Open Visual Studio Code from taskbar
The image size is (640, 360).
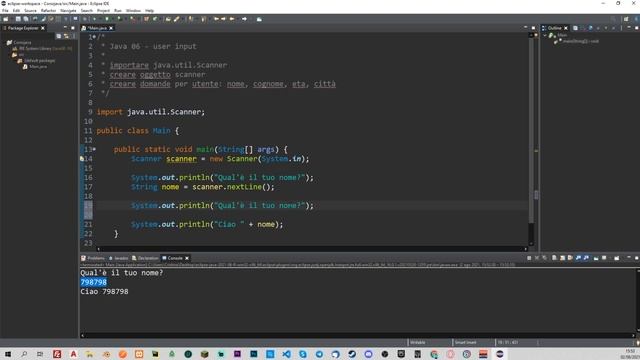287,354
